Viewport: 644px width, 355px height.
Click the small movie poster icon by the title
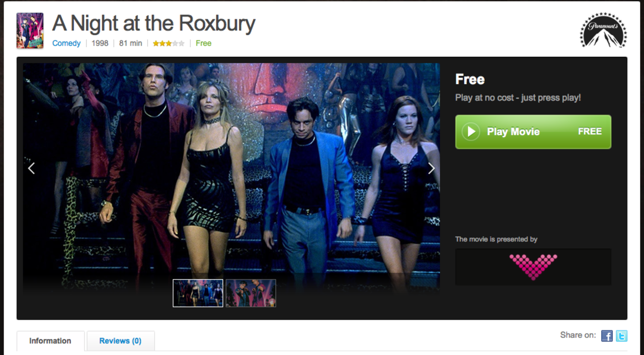click(x=30, y=31)
